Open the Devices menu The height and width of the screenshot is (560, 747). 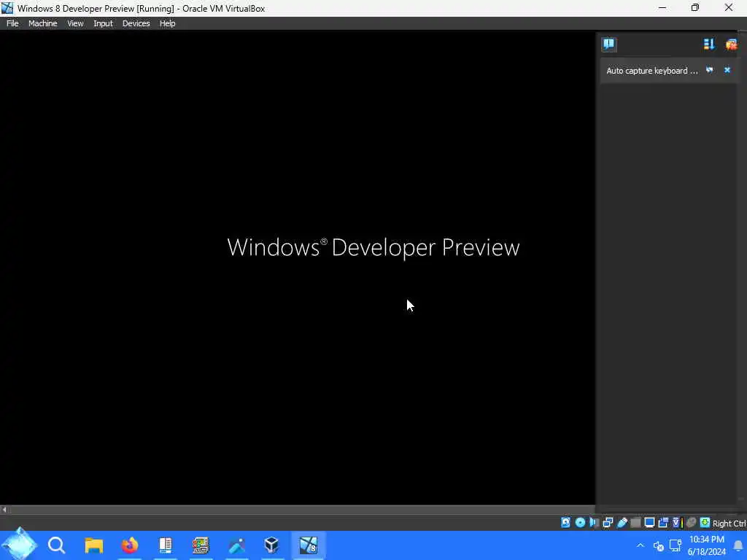tap(136, 23)
